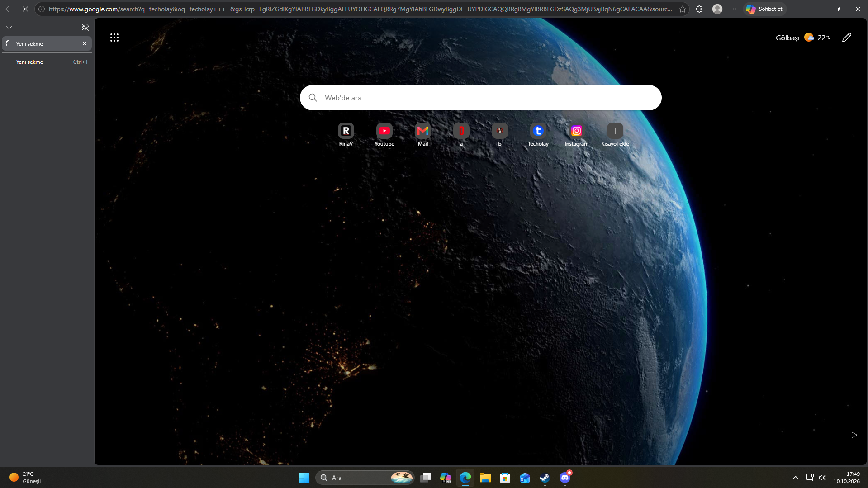The height and width of the screenshot is (488, 868).
Task: Open the Instagram shortcut
Action: click(x=576, y=134)
